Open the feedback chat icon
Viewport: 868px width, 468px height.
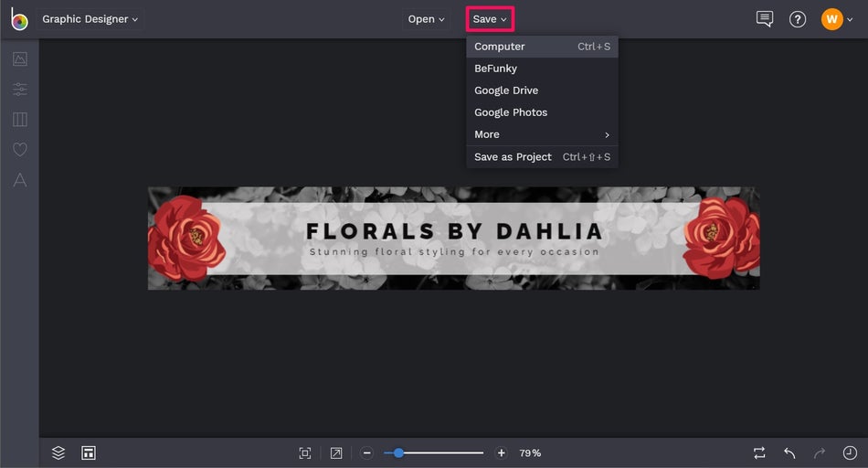pos(765,19)
